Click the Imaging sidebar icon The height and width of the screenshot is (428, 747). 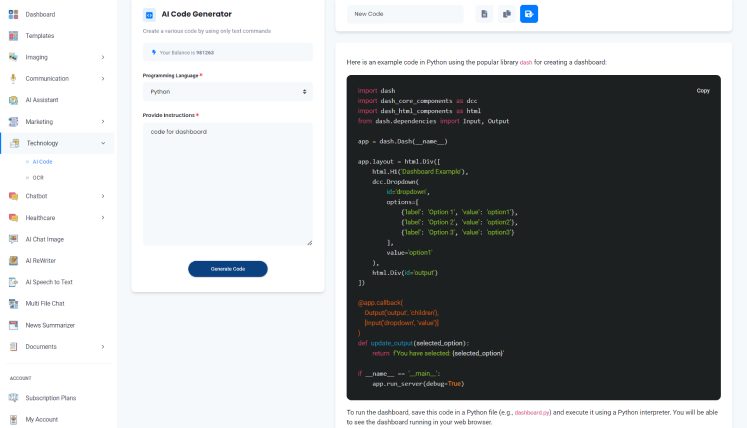pos(13,57)
